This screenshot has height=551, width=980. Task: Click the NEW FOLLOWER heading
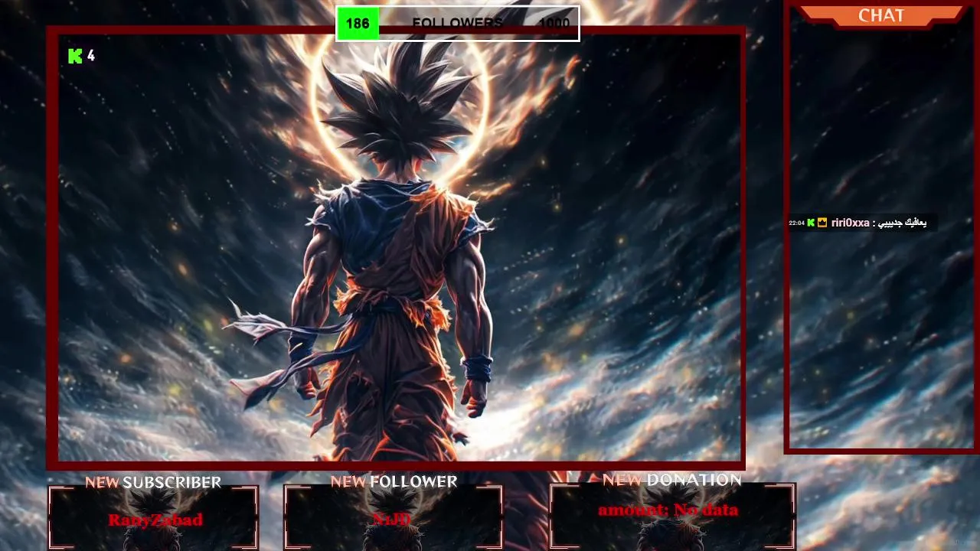click(394, 481)
